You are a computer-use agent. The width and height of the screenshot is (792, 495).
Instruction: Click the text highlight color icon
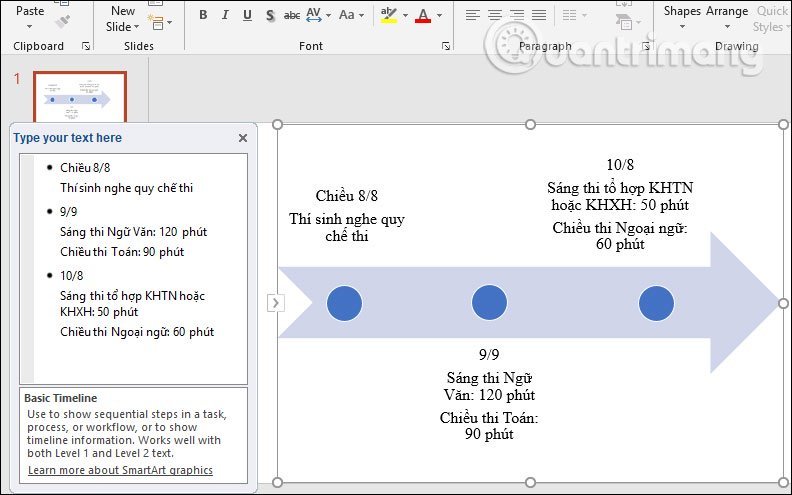[388, 15]
